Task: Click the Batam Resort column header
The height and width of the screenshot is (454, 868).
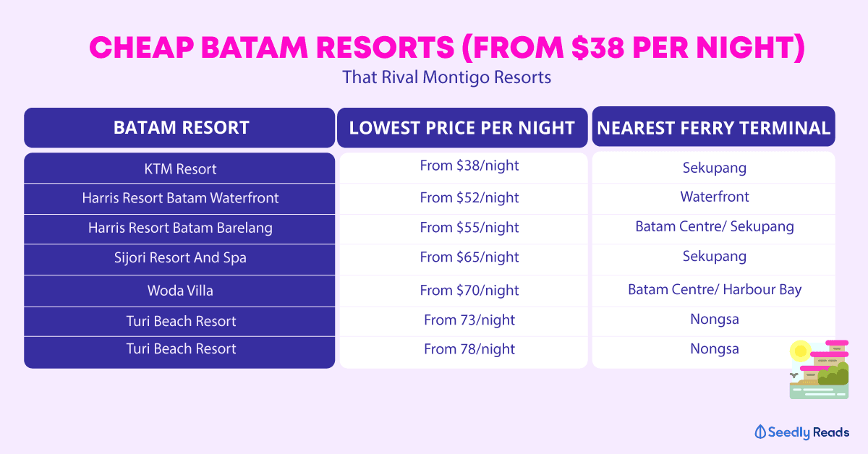Action: point(181,128)
